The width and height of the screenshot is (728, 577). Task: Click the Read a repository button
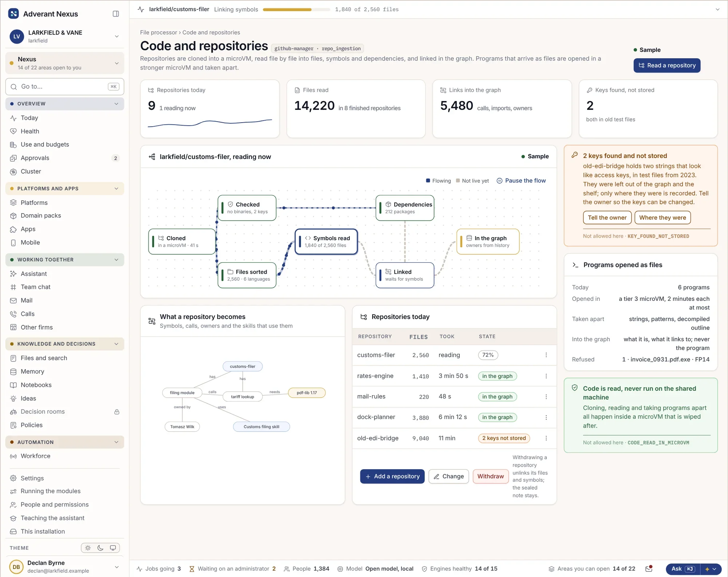(667, 65)
